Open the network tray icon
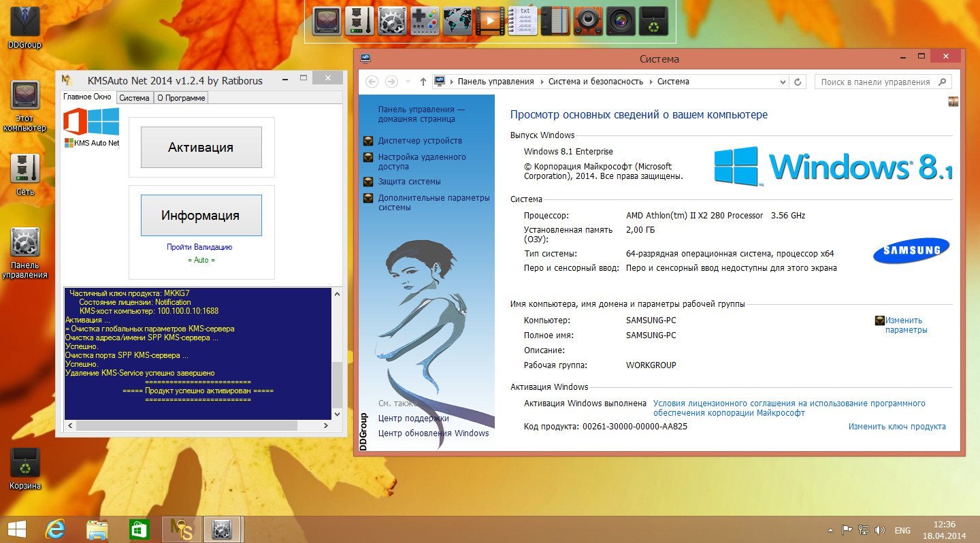Image resolution: width=980 pixels, height=543 pixels. (864, 530)
